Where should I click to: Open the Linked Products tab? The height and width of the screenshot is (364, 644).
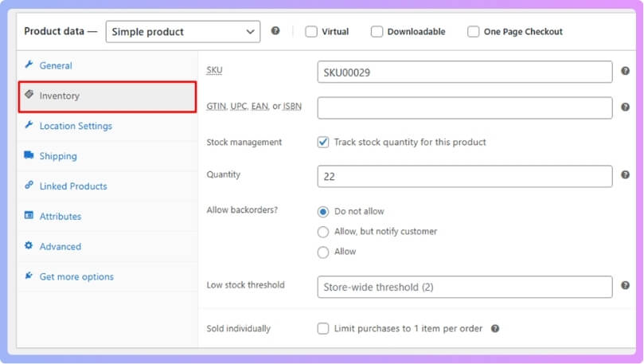tap(107, 186)
